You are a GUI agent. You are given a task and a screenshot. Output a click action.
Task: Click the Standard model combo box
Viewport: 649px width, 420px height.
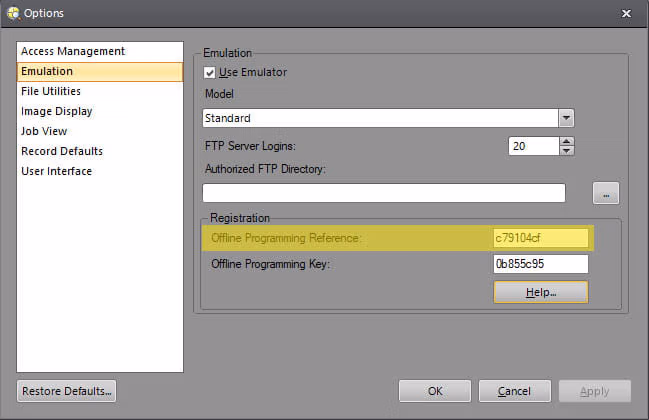380,118
